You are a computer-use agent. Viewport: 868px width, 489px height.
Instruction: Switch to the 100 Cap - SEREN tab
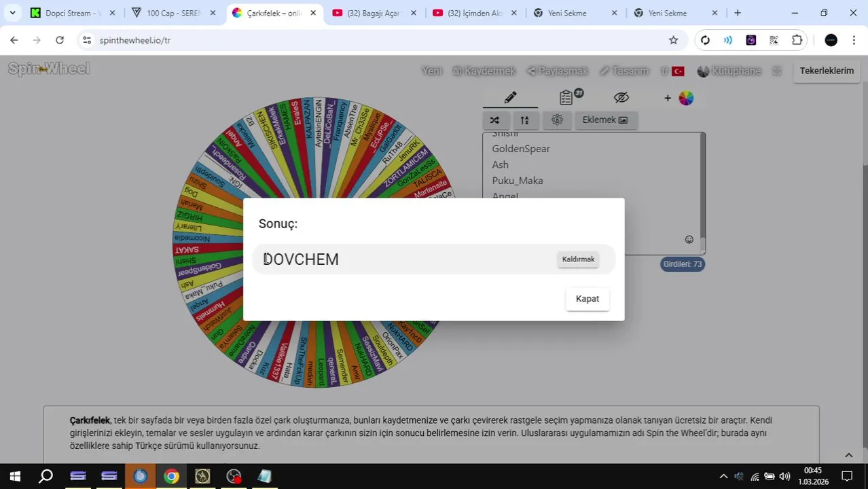pyautogui.click(x=173, y=13)
